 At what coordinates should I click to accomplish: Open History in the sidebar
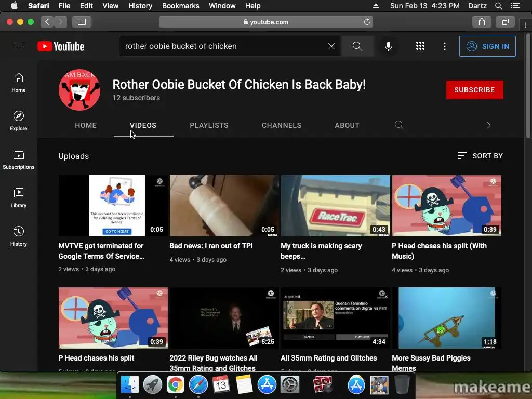point(19,236)
